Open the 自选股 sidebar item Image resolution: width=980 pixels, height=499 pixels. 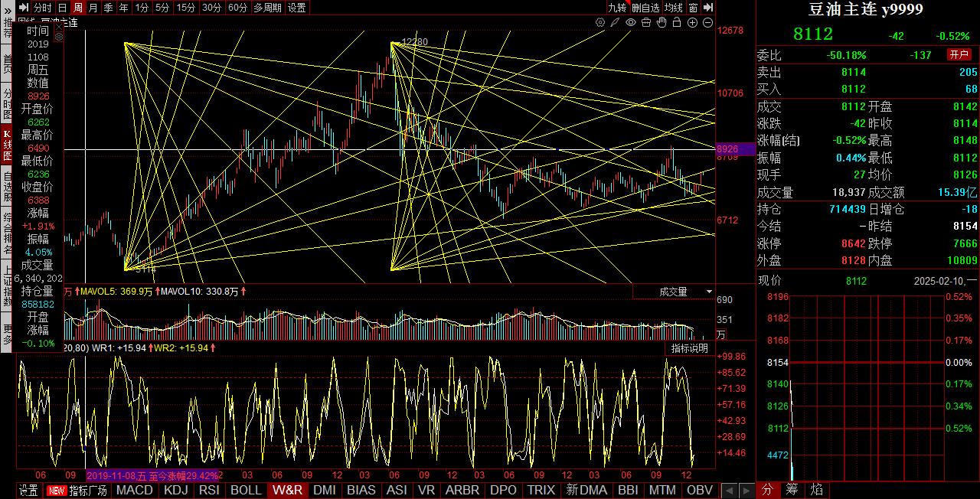tap(7, 186)
